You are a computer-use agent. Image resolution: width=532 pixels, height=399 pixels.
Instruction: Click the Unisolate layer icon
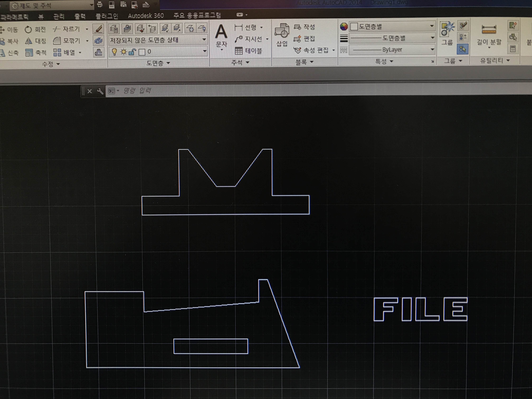coord(177,28)
